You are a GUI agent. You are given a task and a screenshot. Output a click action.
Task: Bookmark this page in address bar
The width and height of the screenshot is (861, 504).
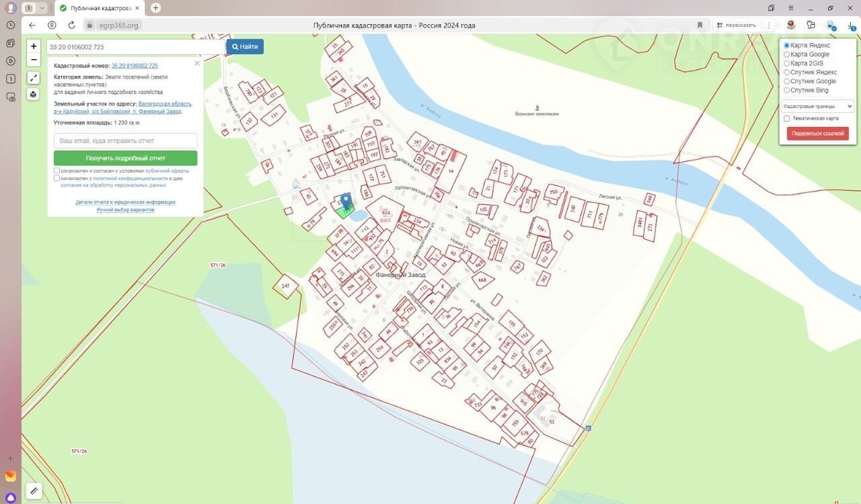[700, 25]
